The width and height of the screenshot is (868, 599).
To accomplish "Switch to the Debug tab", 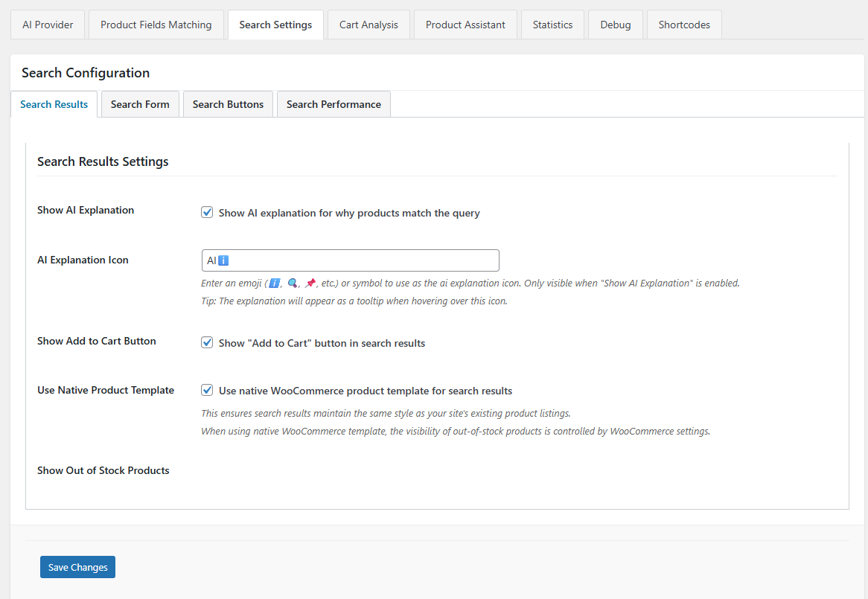I will click(x=616, y=25).
